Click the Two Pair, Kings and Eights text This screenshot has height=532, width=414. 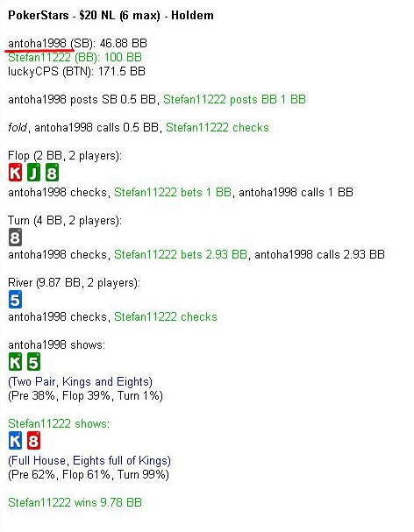[80, 382]
